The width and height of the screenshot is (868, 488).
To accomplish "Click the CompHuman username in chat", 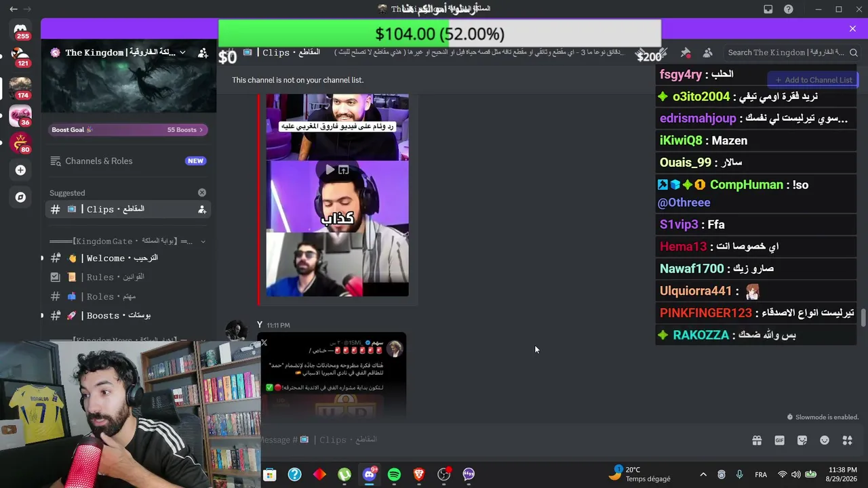I will tap(747, 185).
